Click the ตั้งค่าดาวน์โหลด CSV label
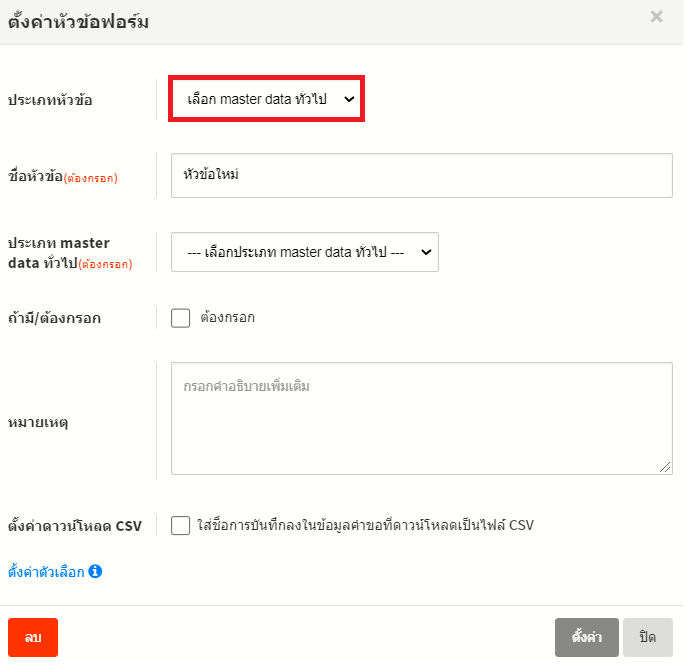Viewport: 686px width, 667px height. 75,525
